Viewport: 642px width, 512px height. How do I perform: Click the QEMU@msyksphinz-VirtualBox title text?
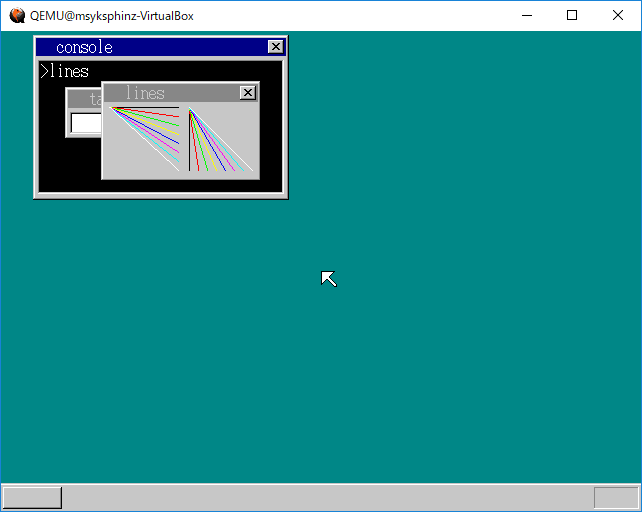(112, 16)
